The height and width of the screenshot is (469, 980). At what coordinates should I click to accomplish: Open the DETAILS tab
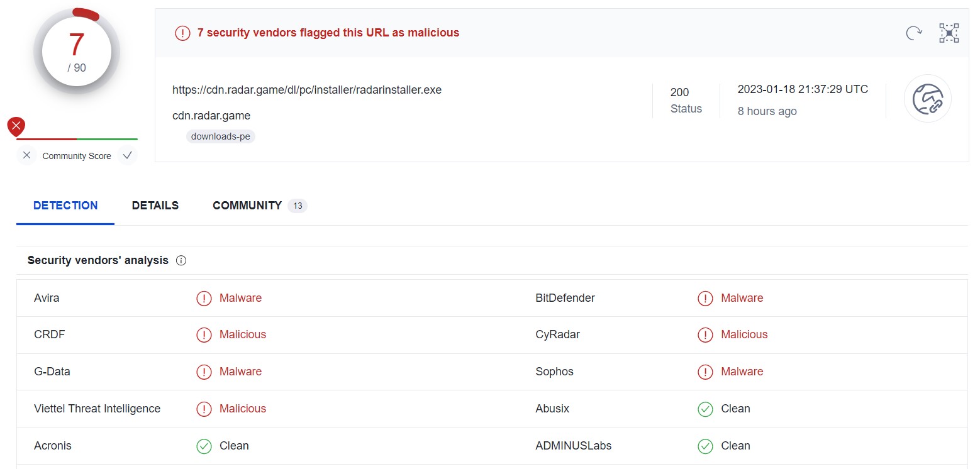[155, 206]
